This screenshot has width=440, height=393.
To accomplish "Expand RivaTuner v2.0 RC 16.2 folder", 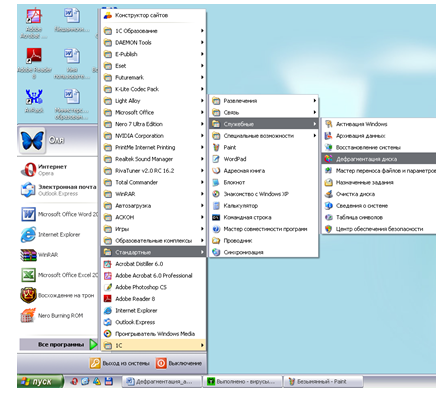I will coord(153,171).
